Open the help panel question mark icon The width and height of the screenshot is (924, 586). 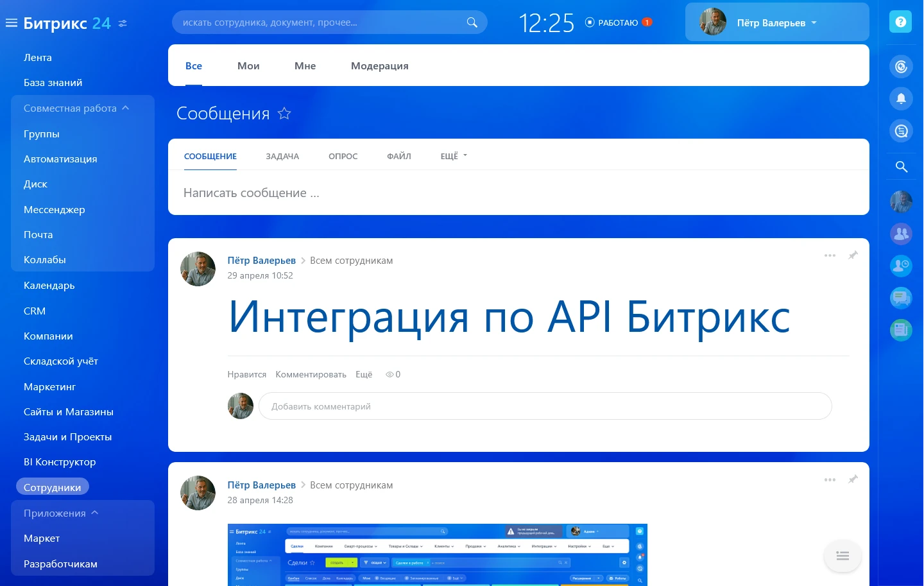pos(900,21)
